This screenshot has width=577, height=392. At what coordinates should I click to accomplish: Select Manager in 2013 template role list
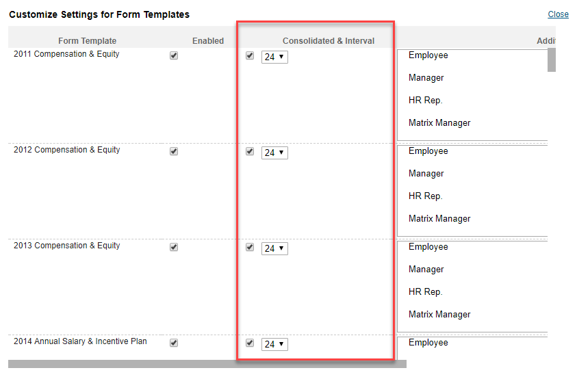pyautogui.click(x=426, y=269)
